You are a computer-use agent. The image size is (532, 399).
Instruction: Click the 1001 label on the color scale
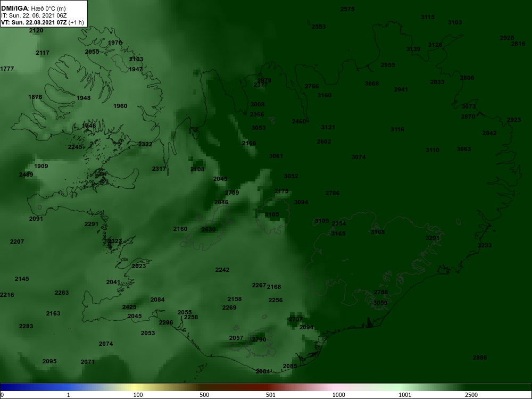coord(405,395)
